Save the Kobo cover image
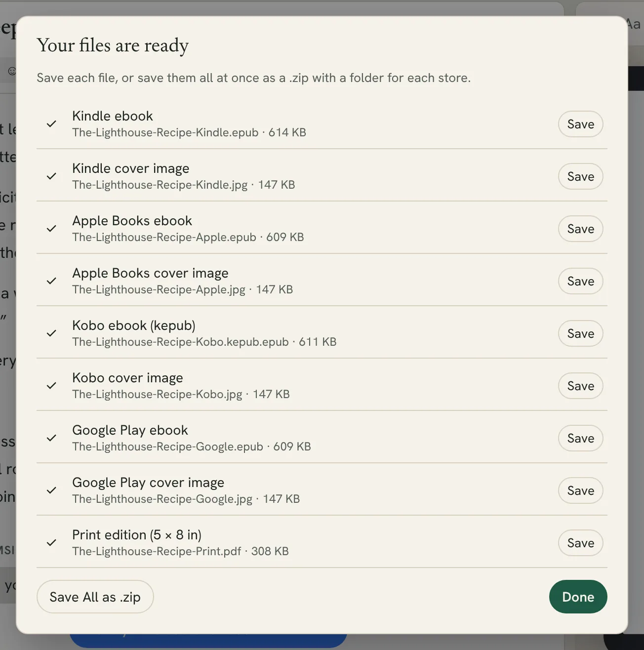The width and height of the screenshot is (644, 650). click(580, 386)
